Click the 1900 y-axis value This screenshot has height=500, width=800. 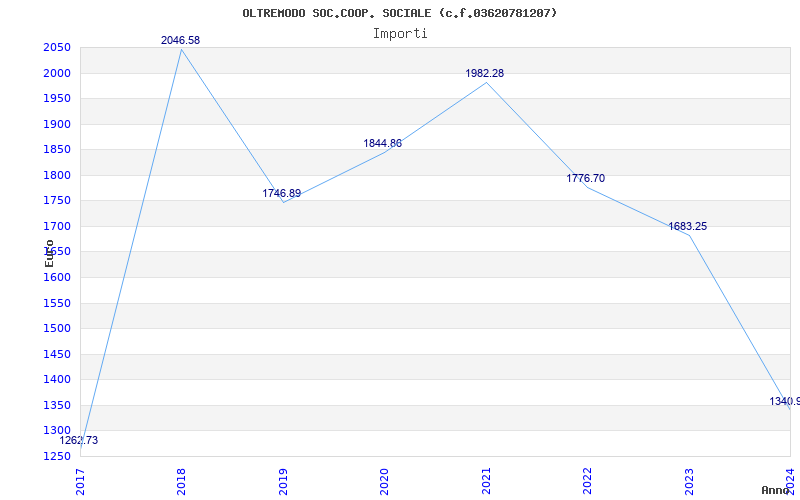(57, 124)
